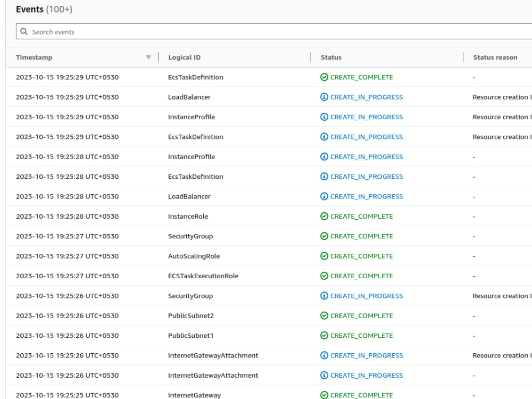Select the AutoScalingRole logical ID text
This screenshot has width=532, height=399.
(194, 256)
